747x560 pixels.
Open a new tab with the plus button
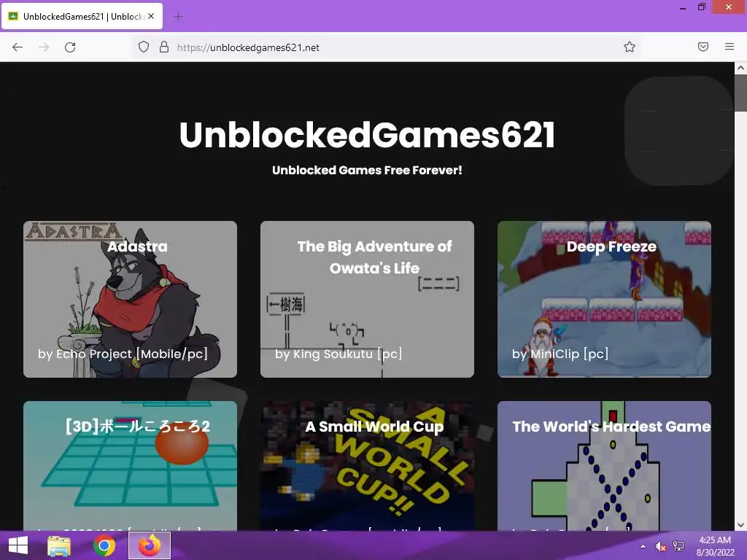point(179,17)
